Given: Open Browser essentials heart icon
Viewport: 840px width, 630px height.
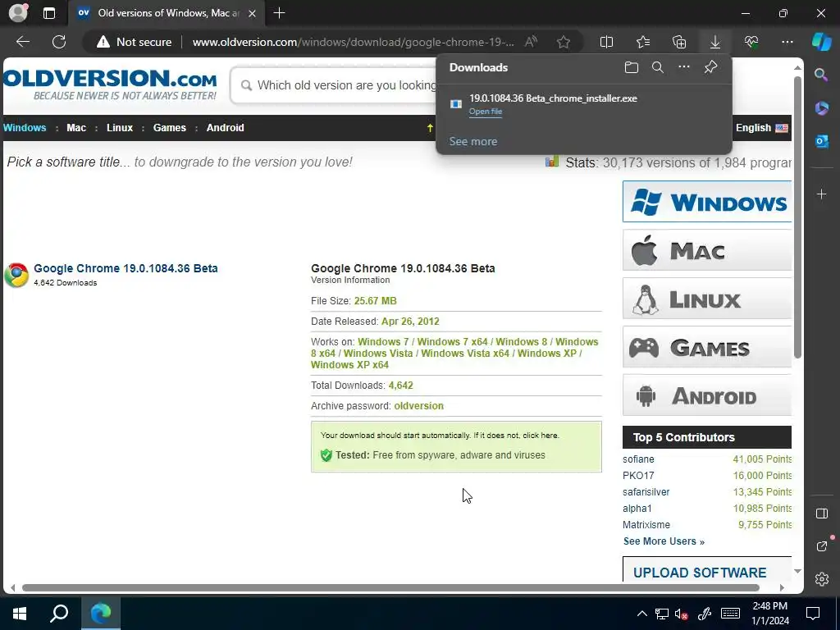Looking at the screenshot, I should click(x=751, y=42).
